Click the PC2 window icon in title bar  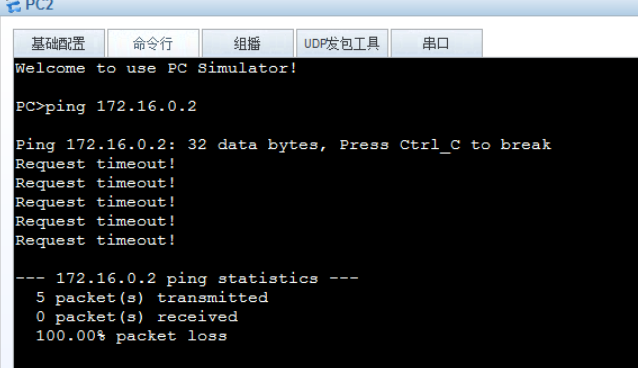pos(13,6)
